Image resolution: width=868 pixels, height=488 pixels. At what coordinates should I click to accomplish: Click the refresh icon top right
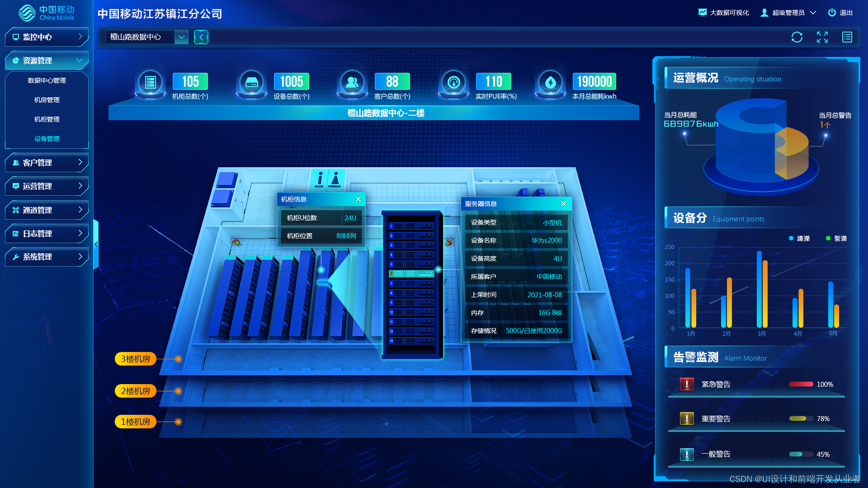tap(797, 37)
